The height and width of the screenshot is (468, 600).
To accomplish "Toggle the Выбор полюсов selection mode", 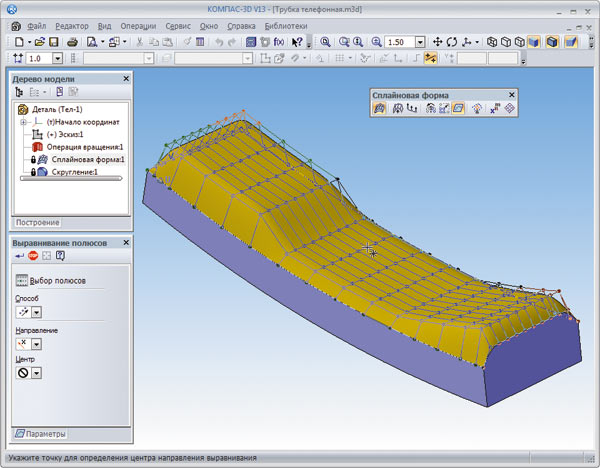I will (22, 281).
